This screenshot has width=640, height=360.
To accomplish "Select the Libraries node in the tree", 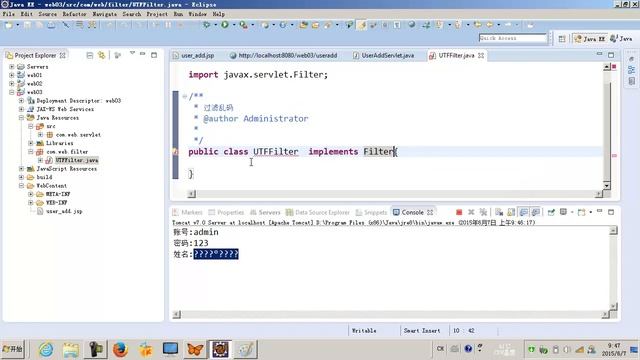I will pyautogui.click(x=59, y=143).
